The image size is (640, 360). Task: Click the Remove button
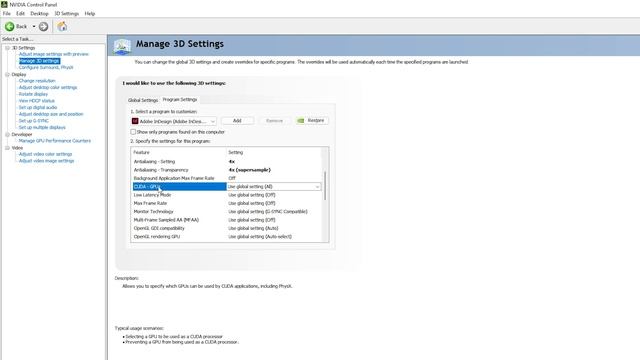pyautogui.click(x=274, y=121)
